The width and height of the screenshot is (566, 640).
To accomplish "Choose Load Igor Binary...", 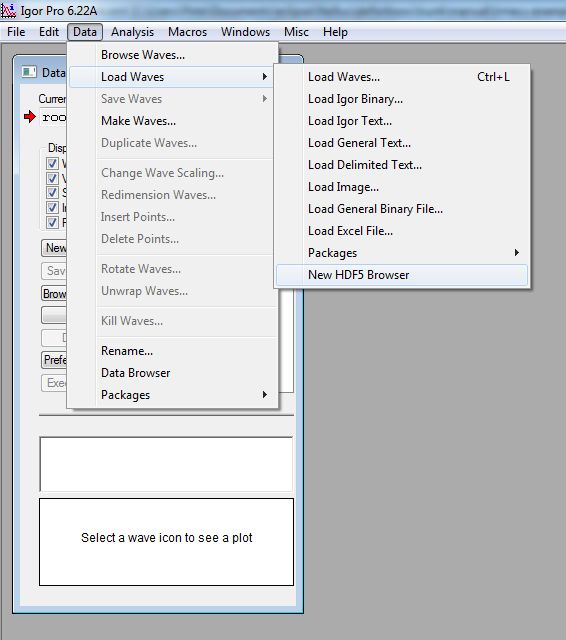I will point(402,99).
